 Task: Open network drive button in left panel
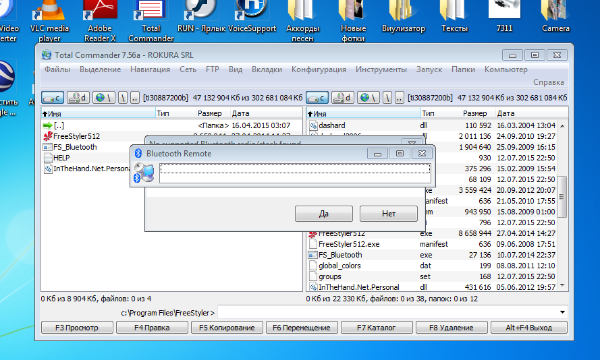[x=104, y=98]
